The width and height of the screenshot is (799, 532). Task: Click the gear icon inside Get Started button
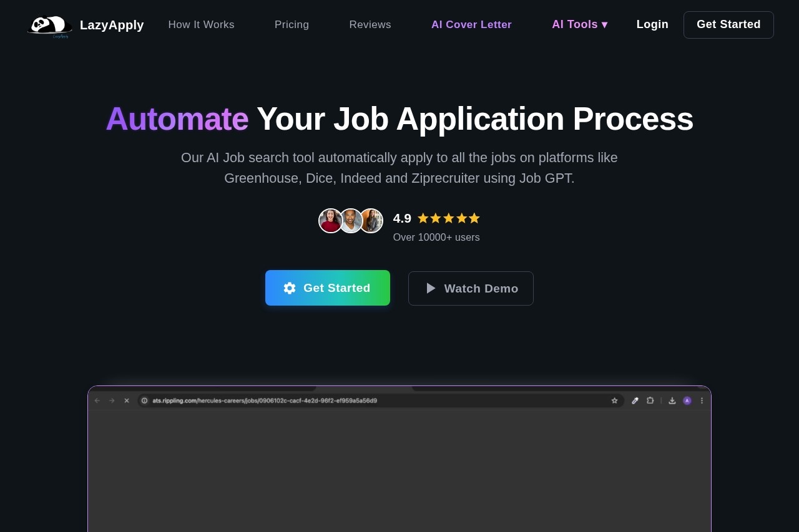[290, 288]
